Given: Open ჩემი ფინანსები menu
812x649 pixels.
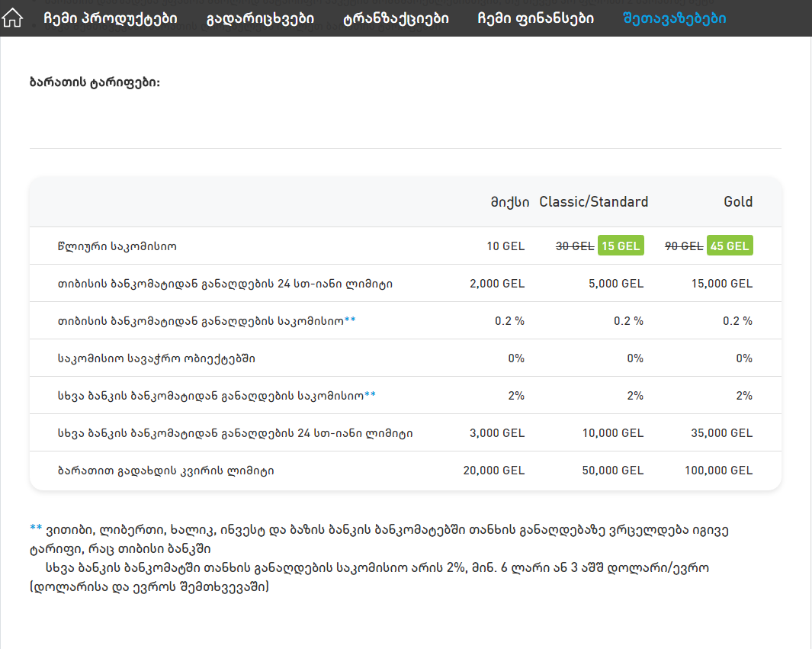Looking at the screenshot, I should [535, 18].
